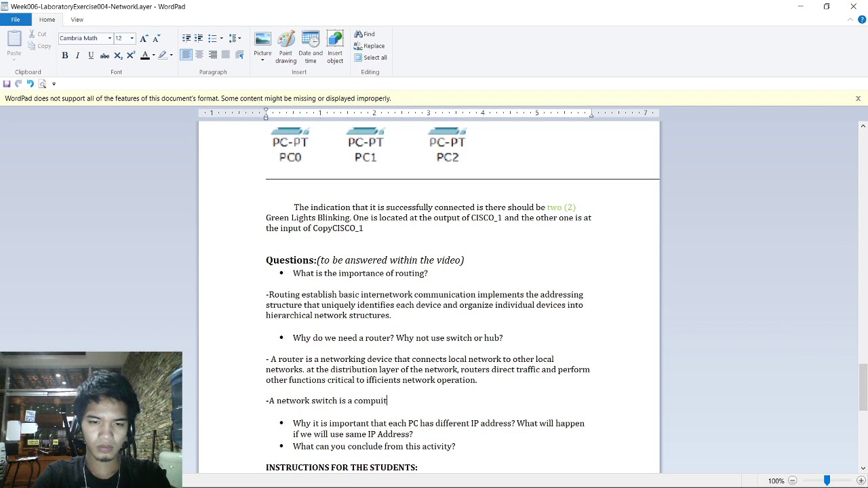Open Print preview from quick access toolbar
Image resolution: width=868 pixels, height=488 pixels.
(42, 84)
